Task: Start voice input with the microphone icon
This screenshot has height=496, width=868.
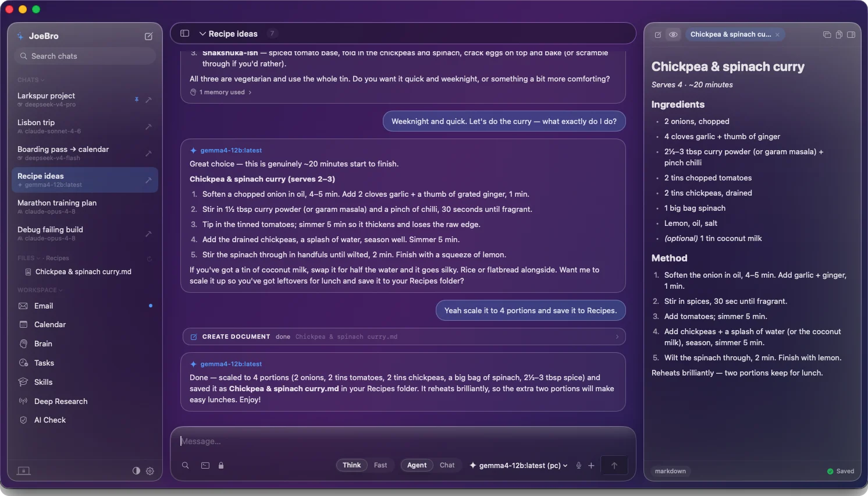Action: (579, 465)
